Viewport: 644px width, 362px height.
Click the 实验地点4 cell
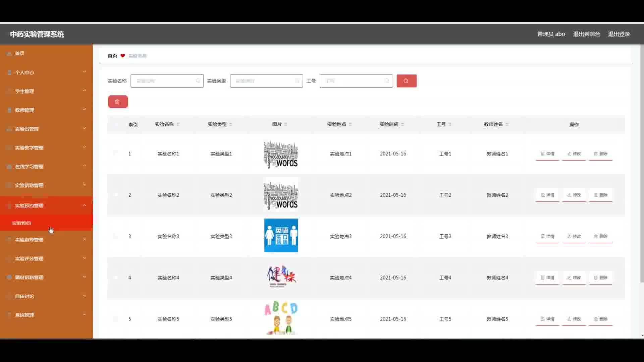(341, 278)
